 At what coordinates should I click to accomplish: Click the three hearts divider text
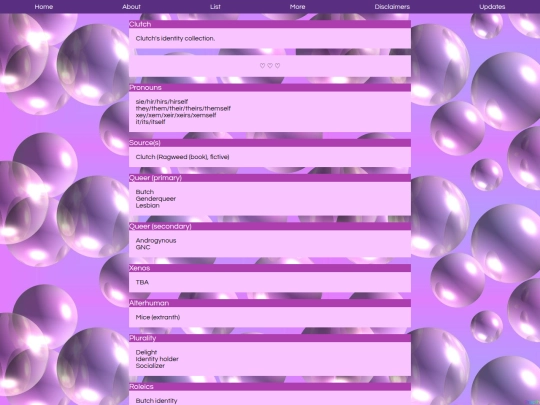pyautogui.click(x=270, y=65)
